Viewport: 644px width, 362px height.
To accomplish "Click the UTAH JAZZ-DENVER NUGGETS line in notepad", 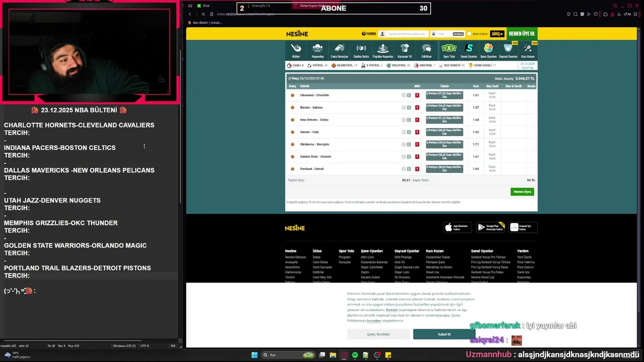I will coord(52,200).
